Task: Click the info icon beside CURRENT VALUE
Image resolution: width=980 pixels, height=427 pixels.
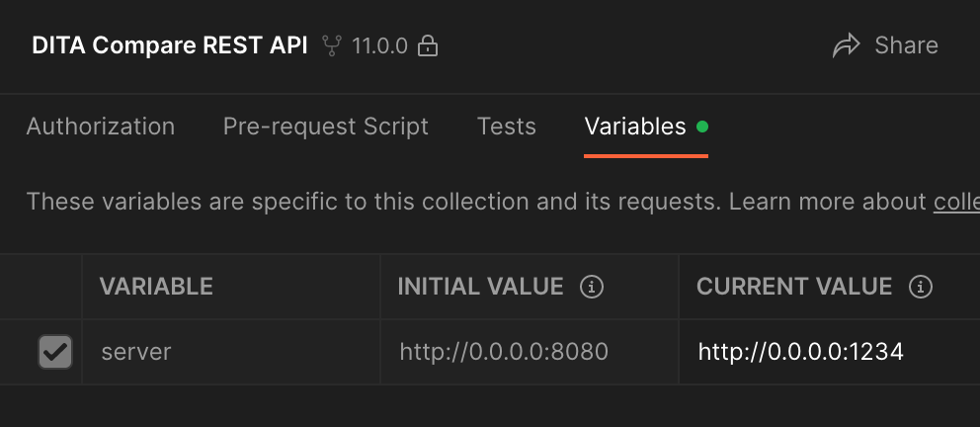Action: pos(921,288)
